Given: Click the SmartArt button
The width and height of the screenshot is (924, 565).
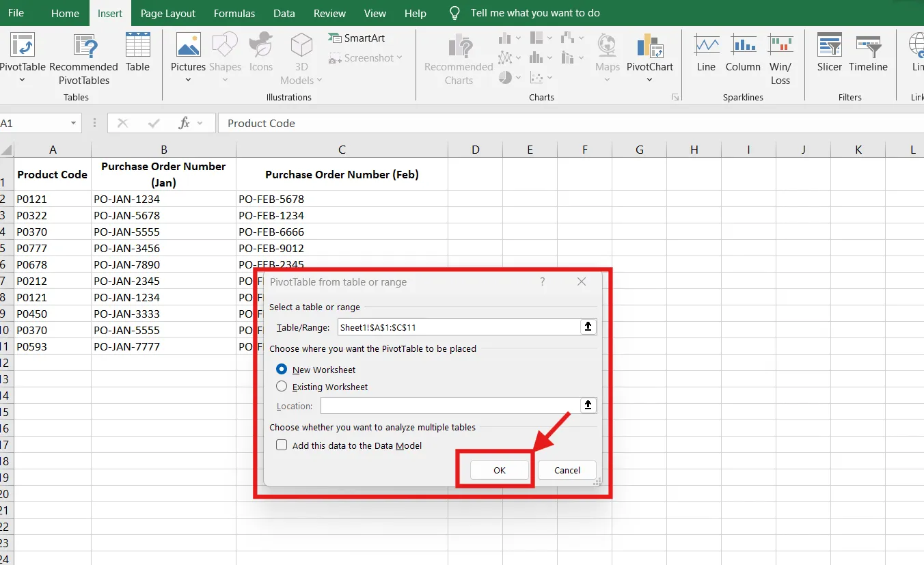Looking at the screenshot, I should (356, 38).
